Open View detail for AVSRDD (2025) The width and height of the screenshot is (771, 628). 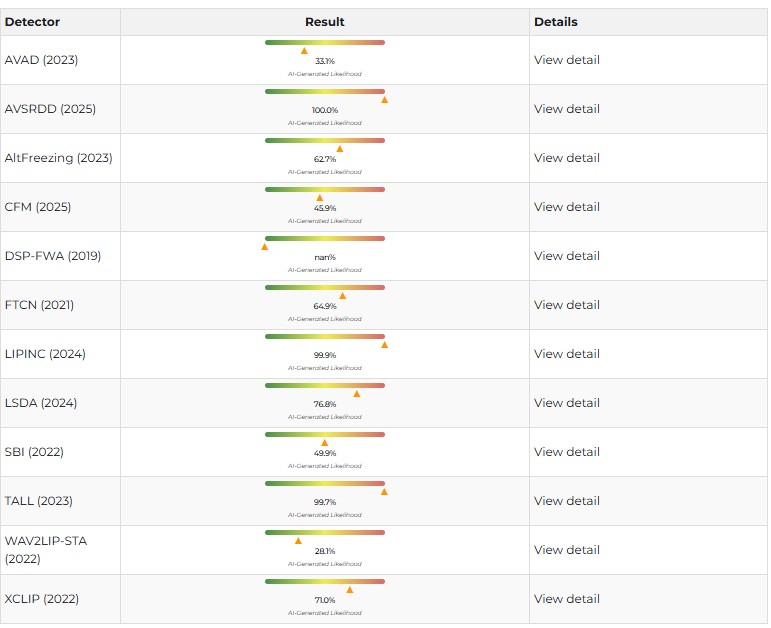click(x=566, y=109)
